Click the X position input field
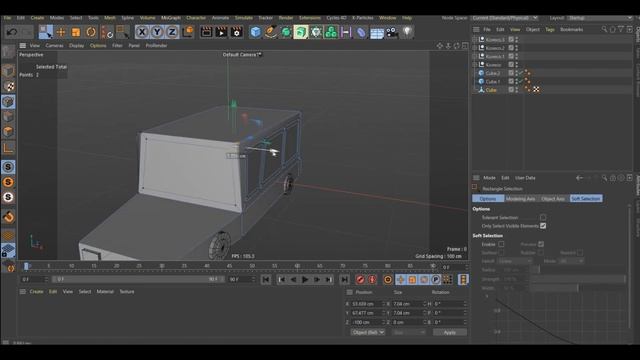Viewport: 640px width, 360px height. click(x=368, y=304)
